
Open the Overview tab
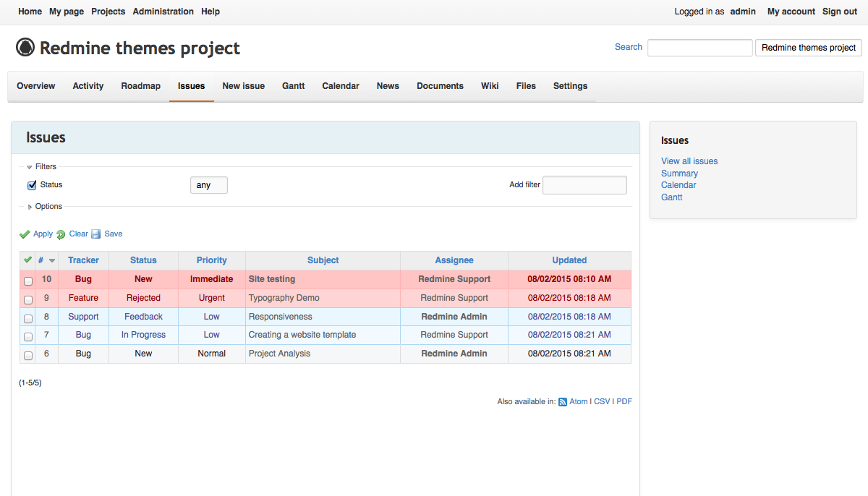coord(36,86)
